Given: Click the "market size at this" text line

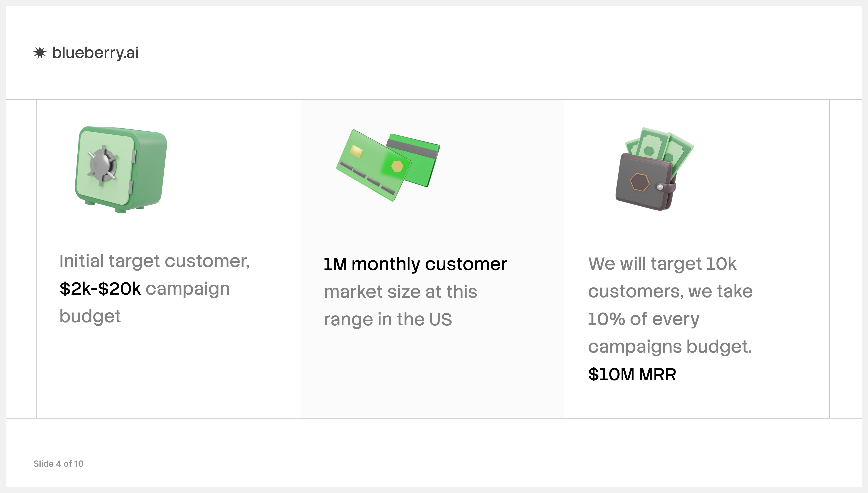Looking at the screenshot, I should (x=401, y=292).
